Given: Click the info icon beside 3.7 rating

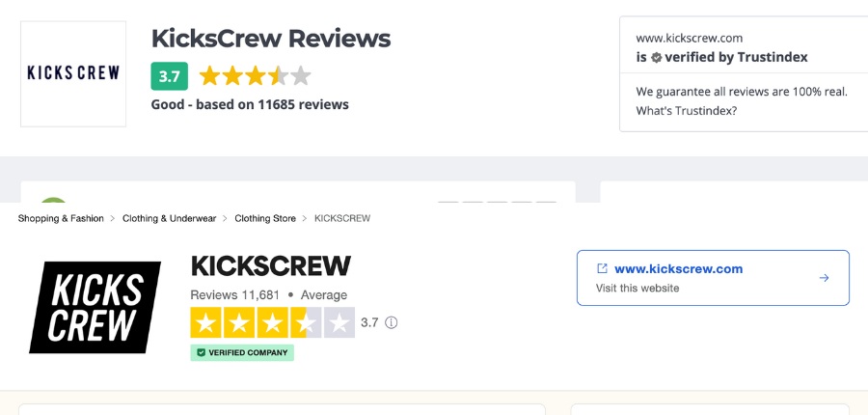Looking at the screenshot, I should [x=392, y=322].
